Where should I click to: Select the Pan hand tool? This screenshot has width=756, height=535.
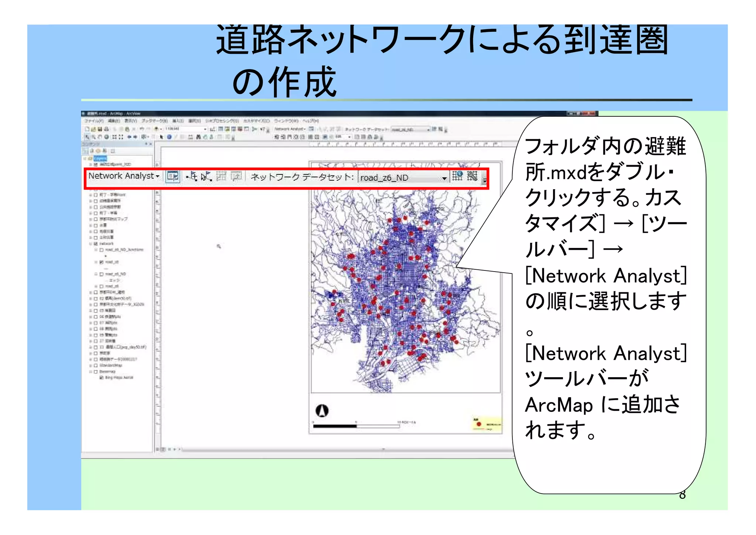point(100,137)
